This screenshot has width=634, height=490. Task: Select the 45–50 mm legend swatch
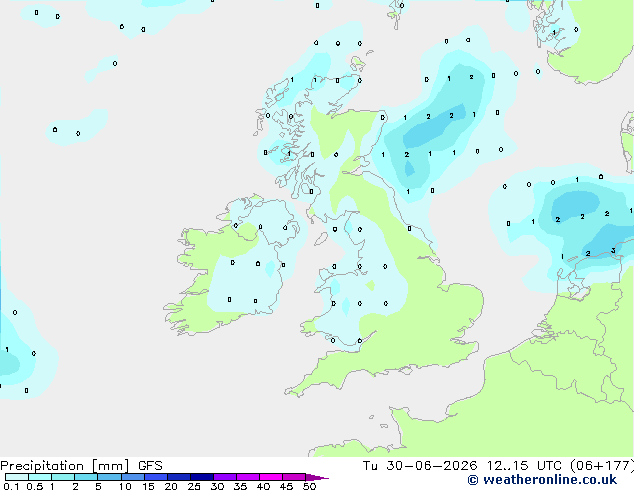pos(294,477)
